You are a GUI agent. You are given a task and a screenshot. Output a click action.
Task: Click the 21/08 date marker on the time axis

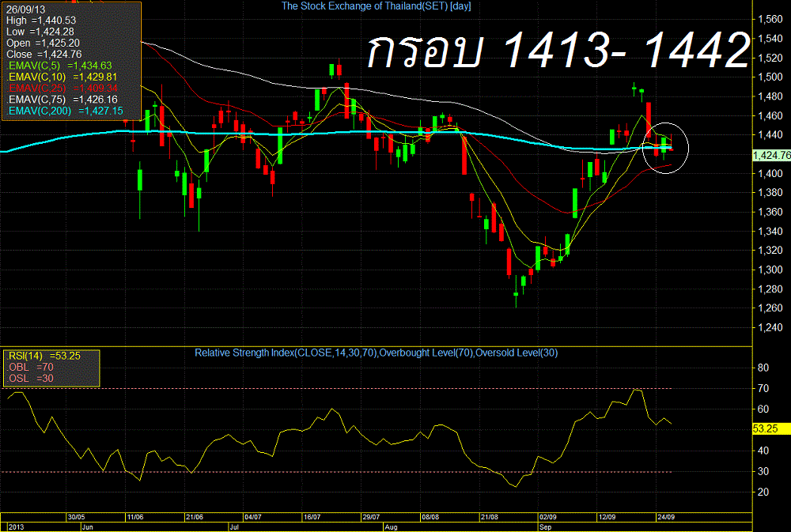[489, 518]
